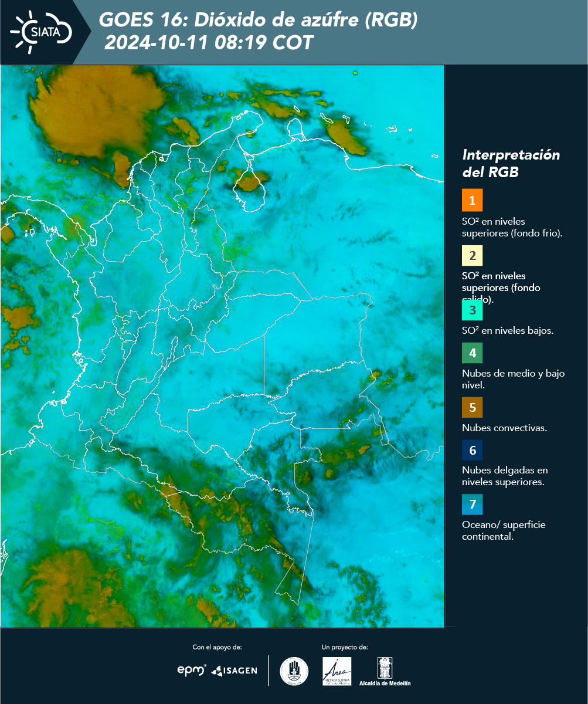Click the label "SO² en niveles superiores (fondo frio)"
The height and width of the screenshot is (704, 588).
coord(512,227)
